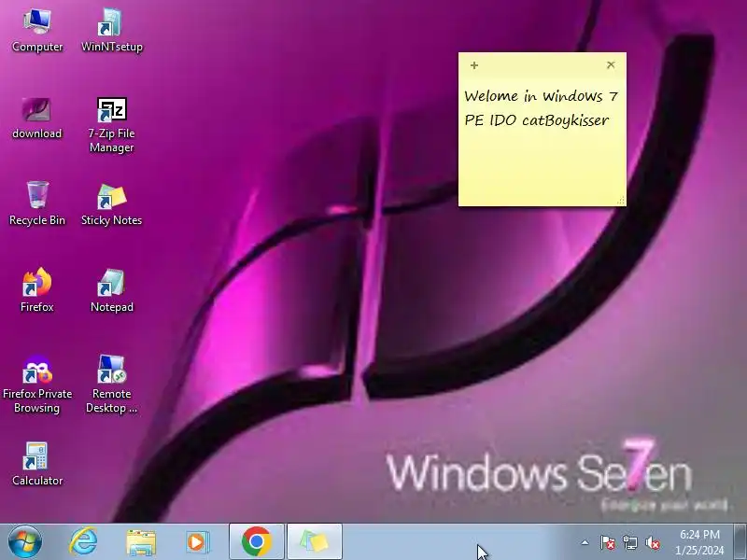Screen dimensions: 747x560
Task: Click the network status tray icon
Action: (629, 542)
